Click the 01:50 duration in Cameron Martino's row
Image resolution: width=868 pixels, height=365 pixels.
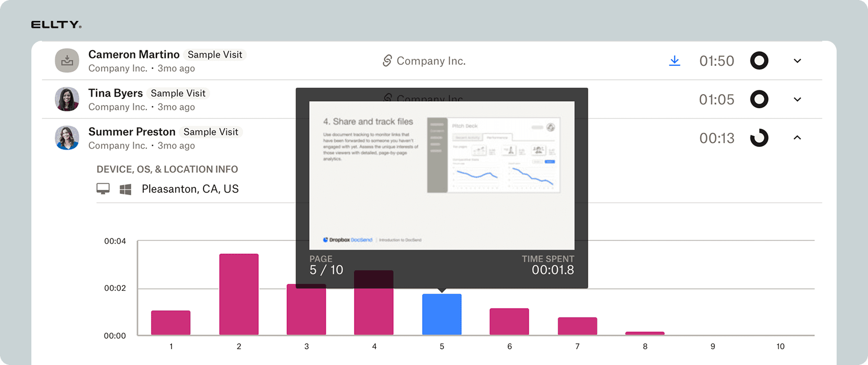pyautogui.click(x=717, y=61)
